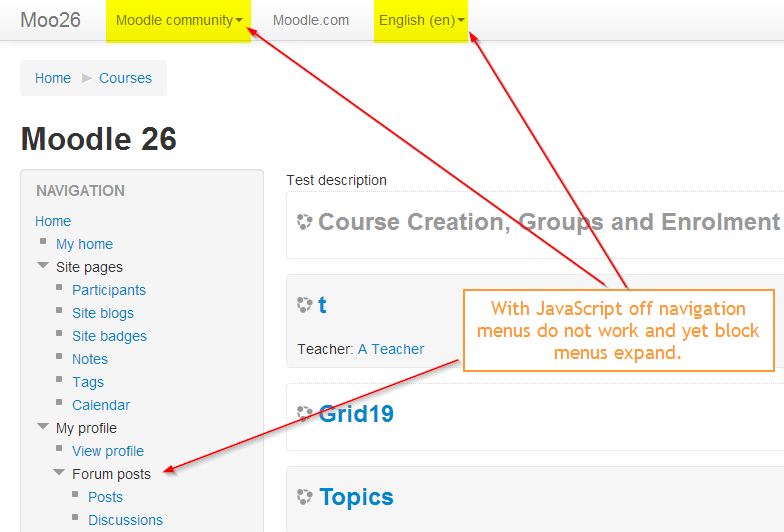Viewport: 784px width, 532px height.
Task: Open Home in the Navigation block
Action: (x=53, y=221)
